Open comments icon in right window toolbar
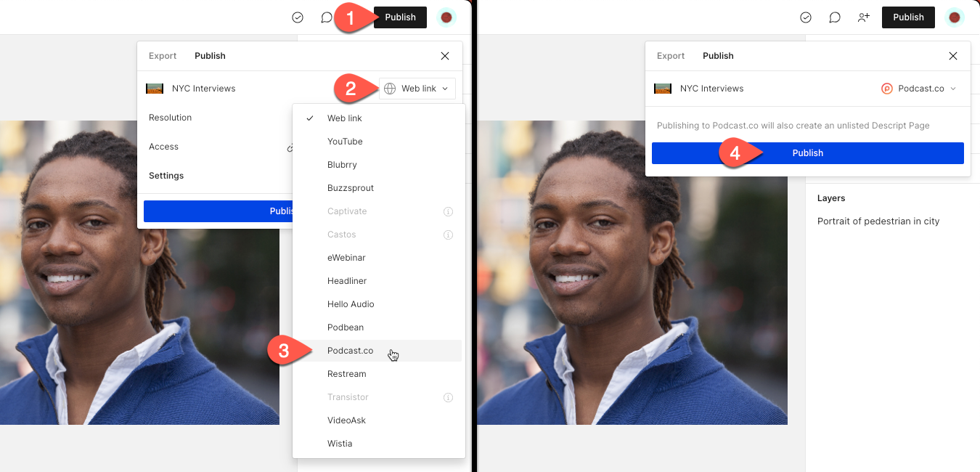 (x=835, y=17)
